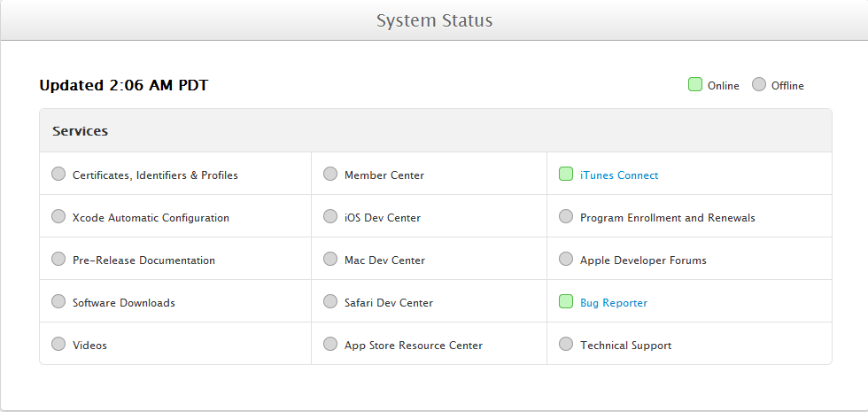Click the Mac Dev Center label
This screenshot has height=412, width=868.
(384, 260)
